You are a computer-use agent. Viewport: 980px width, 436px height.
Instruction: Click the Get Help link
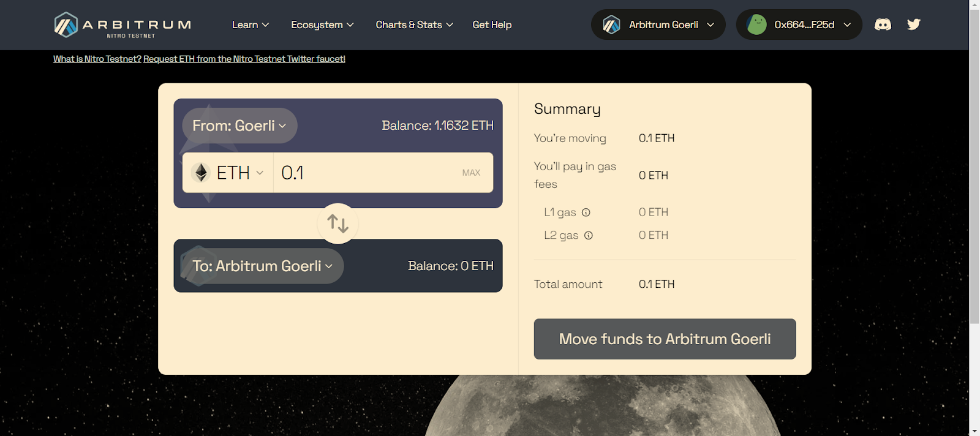click(492, 24)
